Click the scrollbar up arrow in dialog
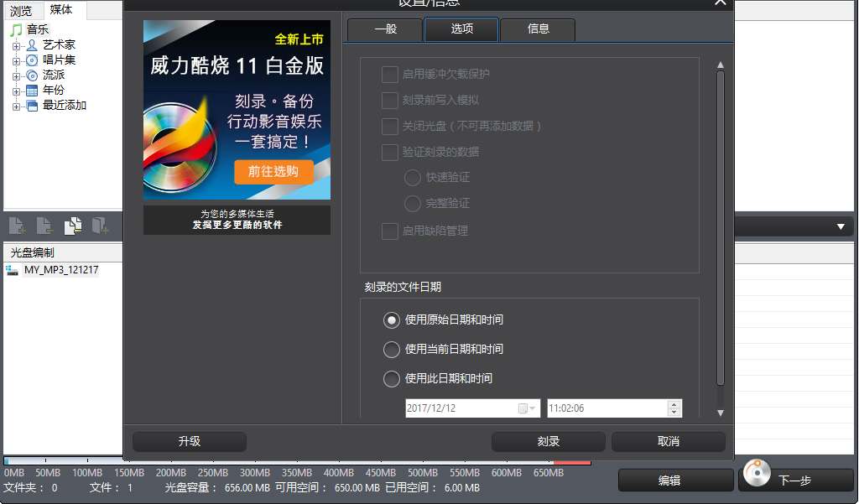Screen dimensions: 859x504 [x=721, y=65]
